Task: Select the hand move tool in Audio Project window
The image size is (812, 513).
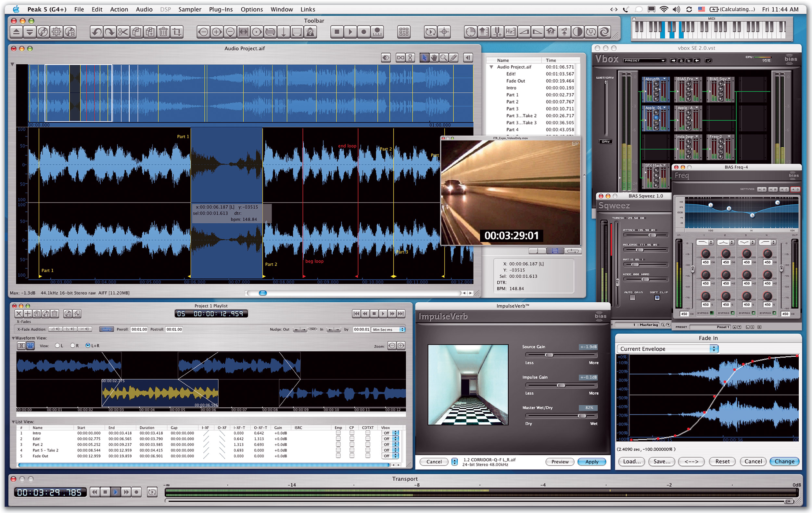Action: pos(434,58)
